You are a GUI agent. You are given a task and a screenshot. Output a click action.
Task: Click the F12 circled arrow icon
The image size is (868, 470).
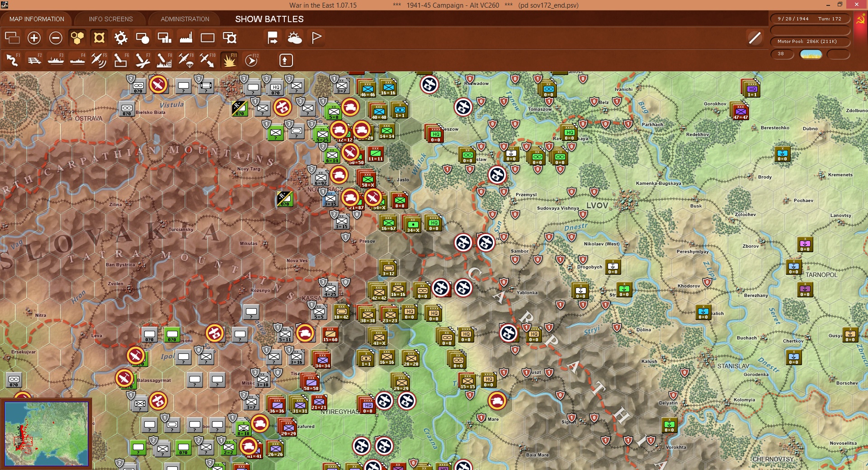(251, 60)
